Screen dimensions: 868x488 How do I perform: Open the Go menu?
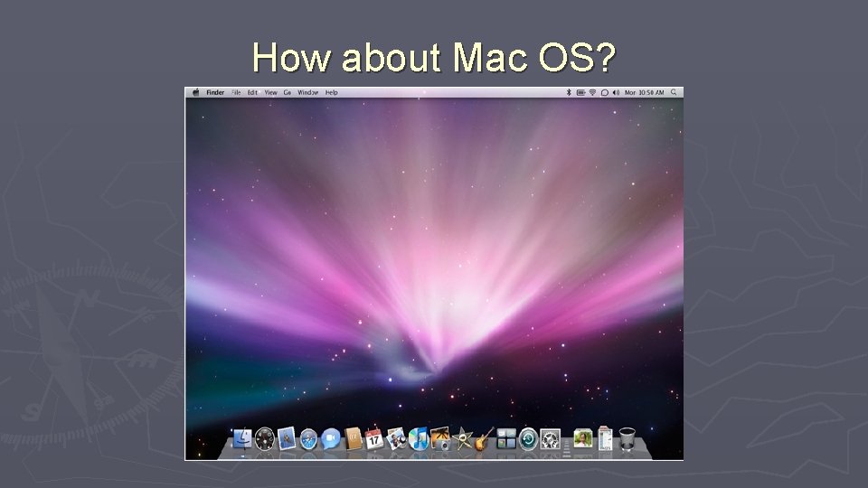[x=288, y=92]
